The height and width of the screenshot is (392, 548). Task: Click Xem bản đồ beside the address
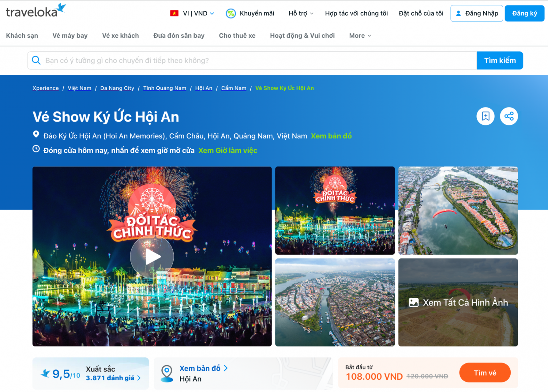[331, 136]
